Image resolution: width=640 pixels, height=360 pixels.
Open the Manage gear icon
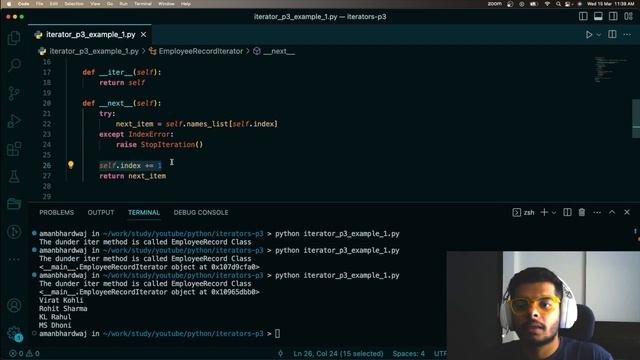pos(14,333)
